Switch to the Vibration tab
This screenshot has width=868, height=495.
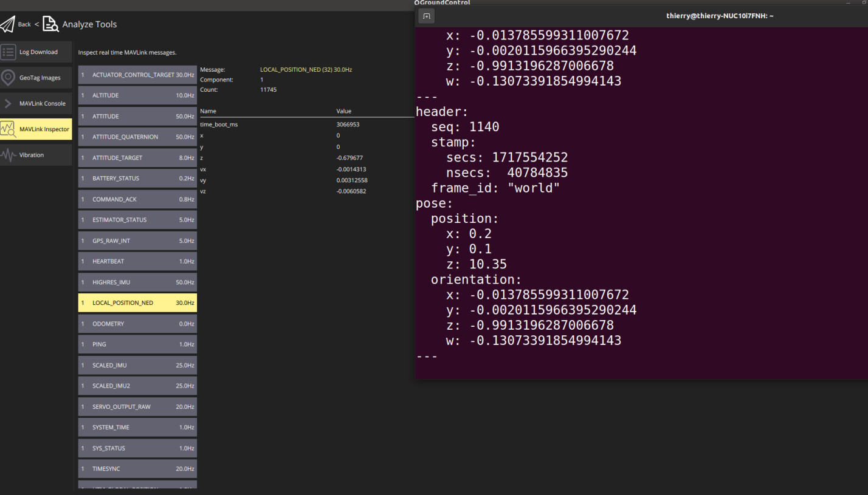(x=36, y=155)
